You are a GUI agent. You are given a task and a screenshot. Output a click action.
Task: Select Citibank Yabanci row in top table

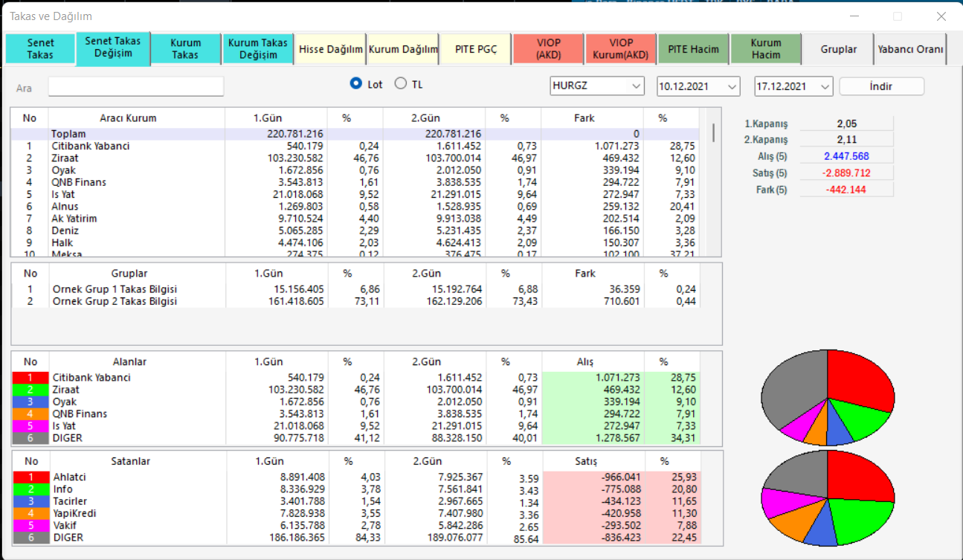(355, 146)
